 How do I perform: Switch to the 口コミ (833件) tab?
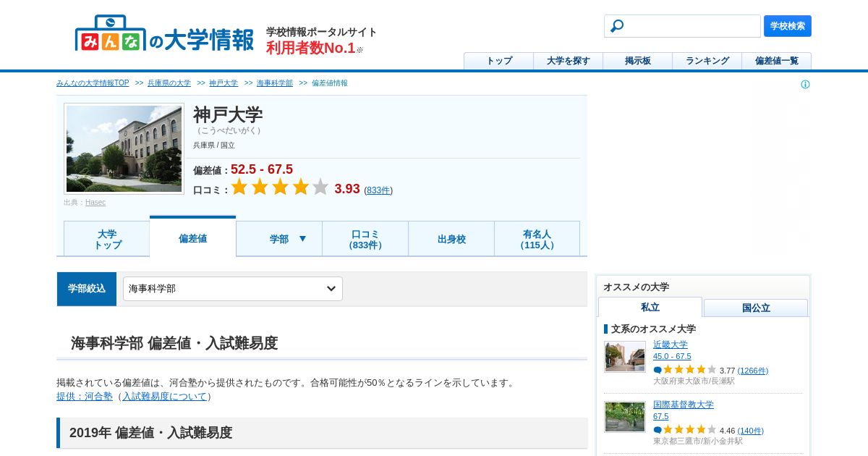pyautogui.click(x=365, y=239)
